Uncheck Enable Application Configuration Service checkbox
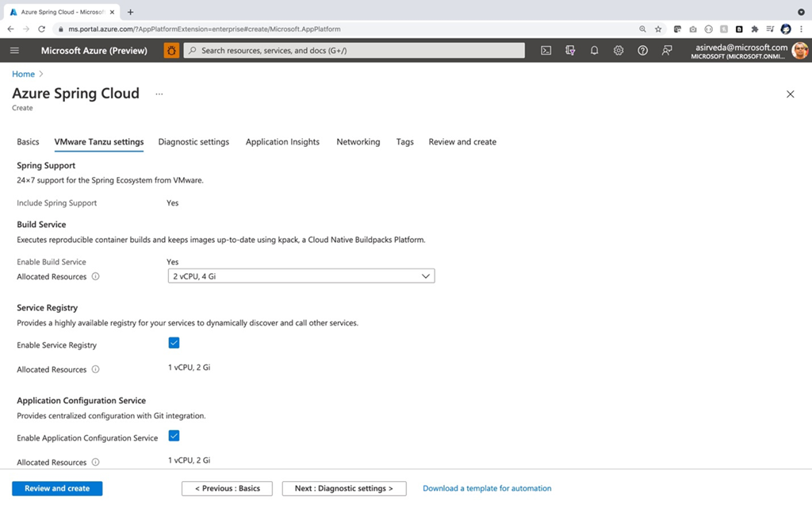The width and height of the screenshot is (812, 508). point(174,436)
